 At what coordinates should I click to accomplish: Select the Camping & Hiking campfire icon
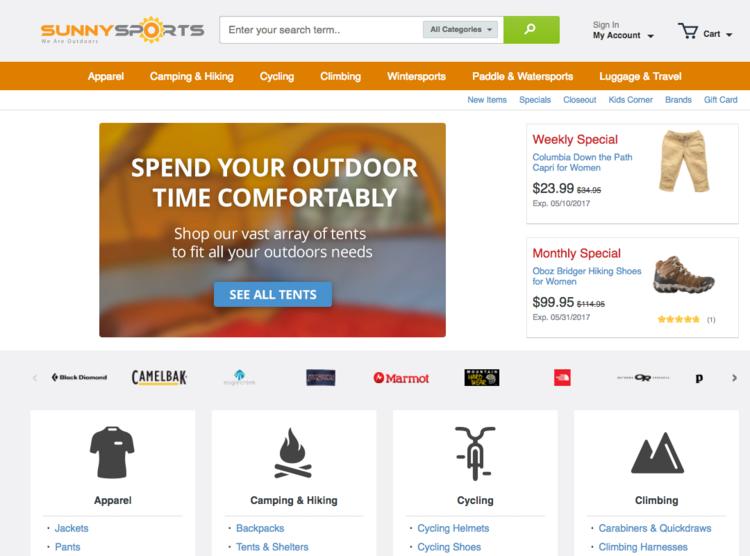point(293,453)
